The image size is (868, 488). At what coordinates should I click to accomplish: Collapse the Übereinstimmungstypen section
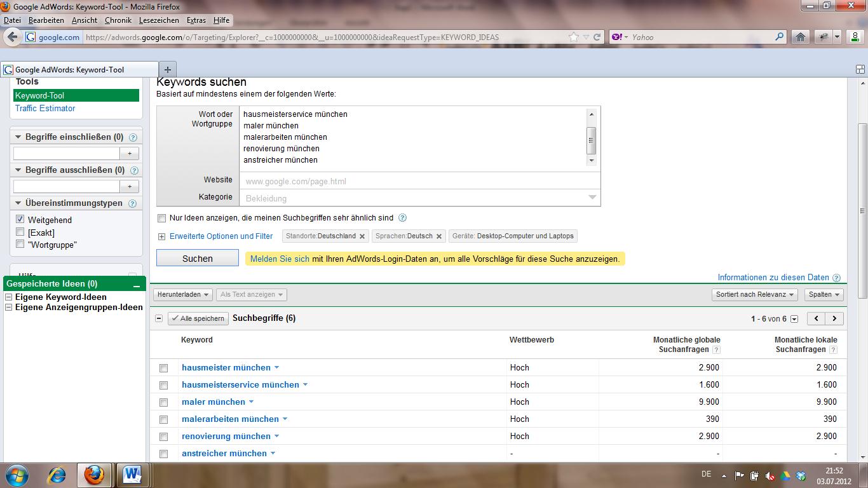pyautogui.click(x=17, y=203)
